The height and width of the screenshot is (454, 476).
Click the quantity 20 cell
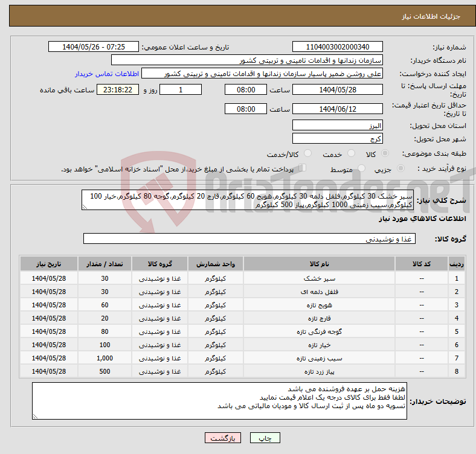(105, 318)
